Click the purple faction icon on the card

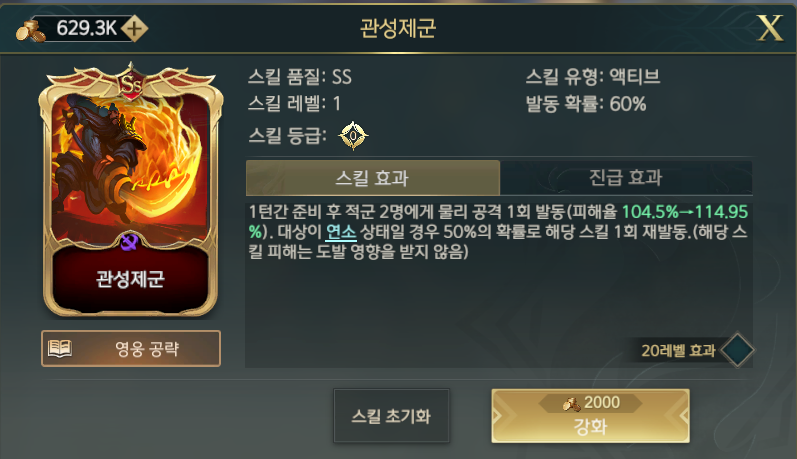click(130, 242)
